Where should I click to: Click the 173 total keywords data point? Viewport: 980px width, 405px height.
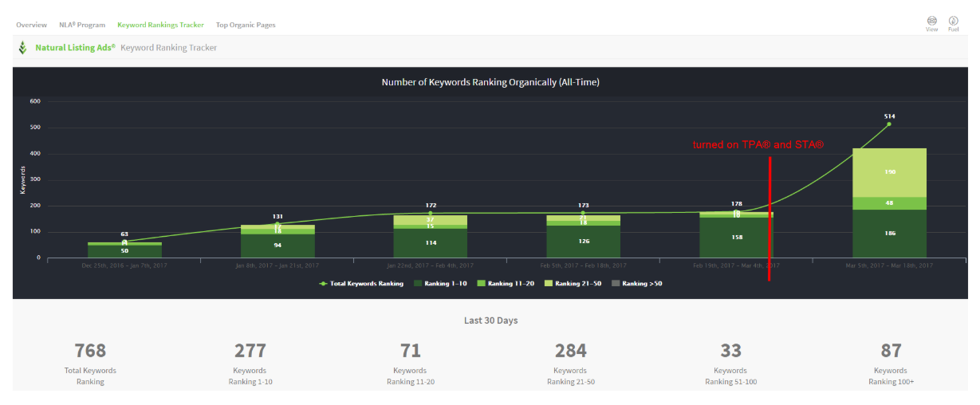coord(583,213)
